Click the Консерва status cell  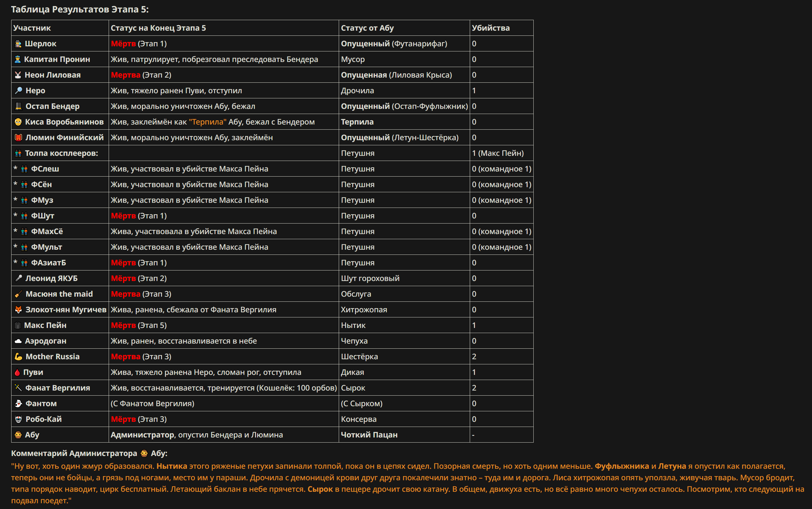pyautogui.click(x=404, y=420)
